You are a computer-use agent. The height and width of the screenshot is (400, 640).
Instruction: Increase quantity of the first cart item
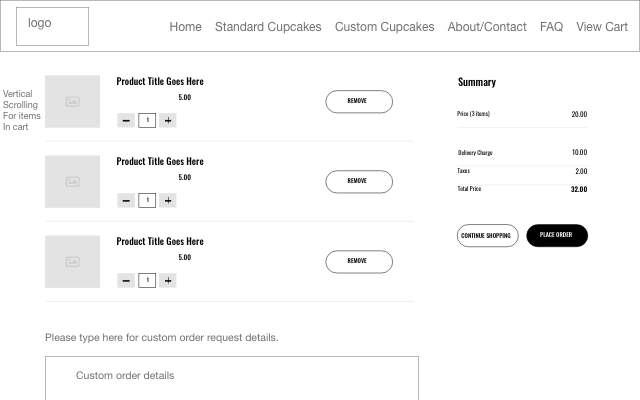click(168, 120)
